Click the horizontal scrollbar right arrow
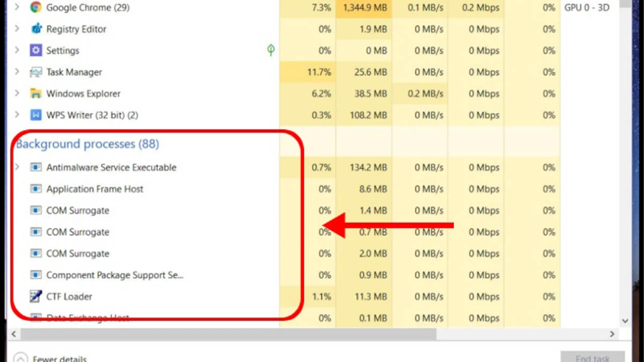This screenshot has width=644, height=362. (x=612, y=334)
